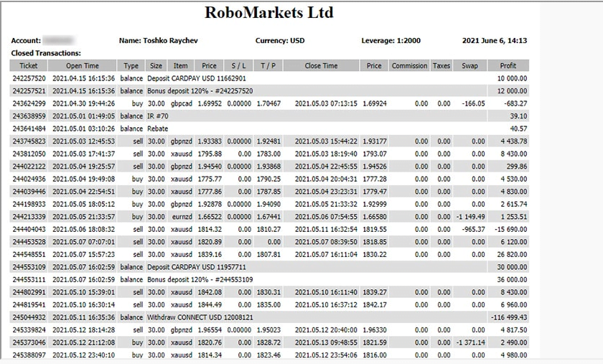The image size is (603, 364).
Task: Click the S / L column header
Action: point(238,65)
